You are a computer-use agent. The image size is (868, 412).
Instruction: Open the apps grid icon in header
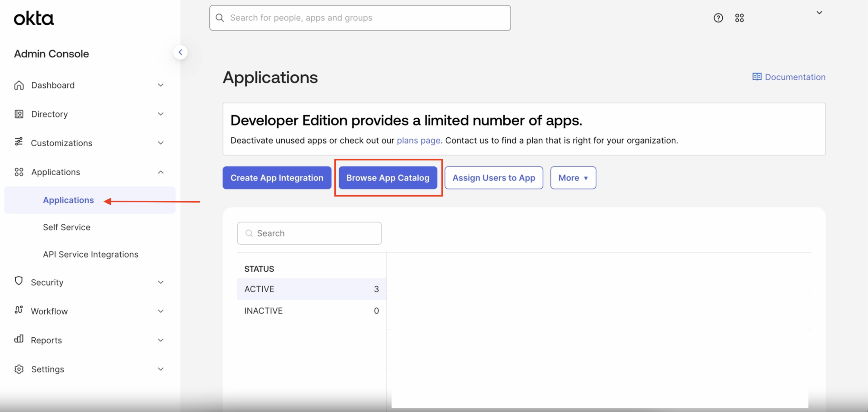coord(739,18)
